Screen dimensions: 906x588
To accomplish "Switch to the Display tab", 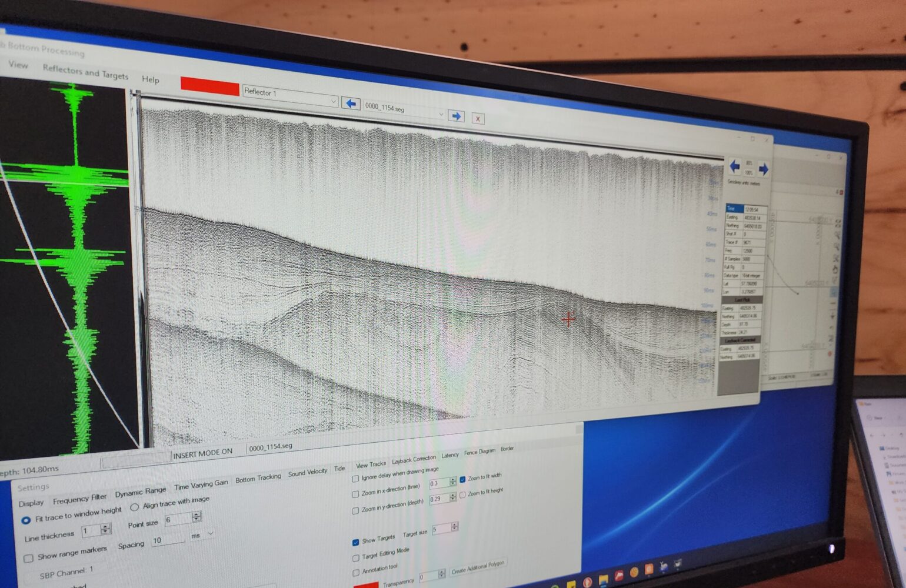I will [x=31, y=503].
